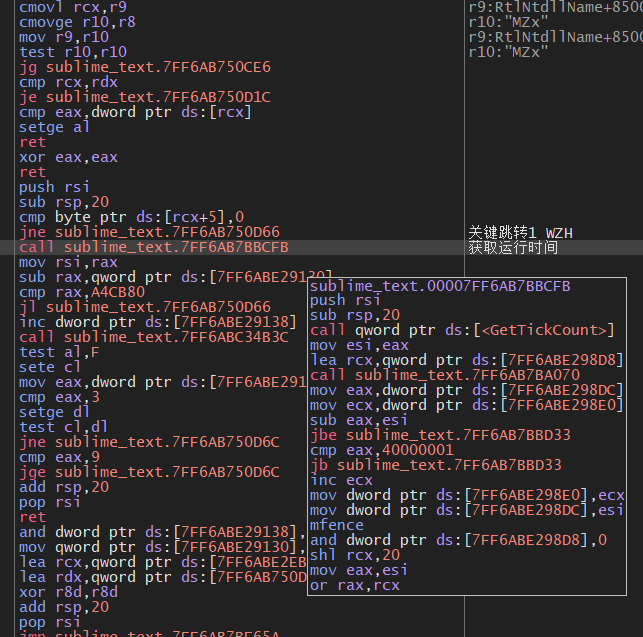Click the 'call sublime_text.7FF6ABC34B3C' instruction

pos(154,337)
